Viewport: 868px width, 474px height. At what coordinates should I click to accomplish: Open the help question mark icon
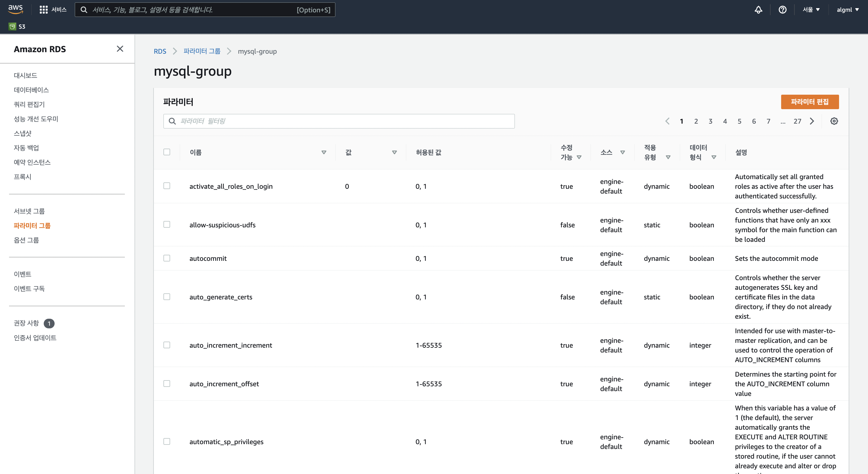pyautogui.click(x=782, y=10)
